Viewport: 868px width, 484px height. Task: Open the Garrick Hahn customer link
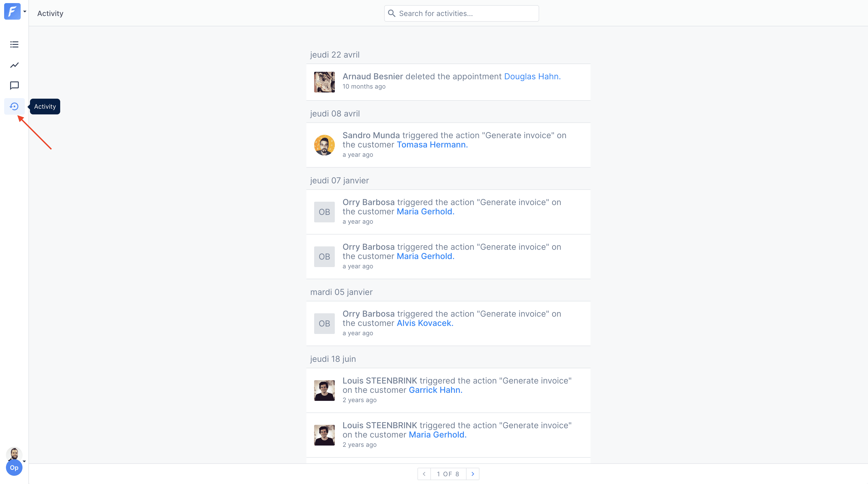tap(435, 390)
